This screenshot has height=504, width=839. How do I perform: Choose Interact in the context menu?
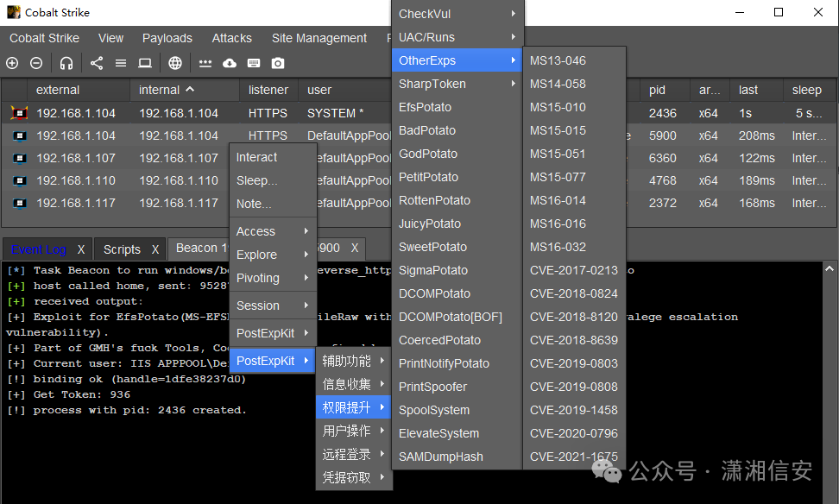coord(273,157)
